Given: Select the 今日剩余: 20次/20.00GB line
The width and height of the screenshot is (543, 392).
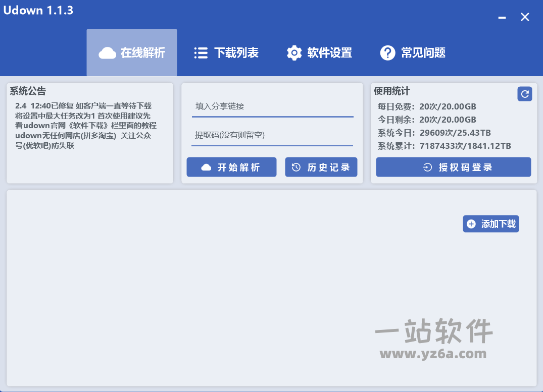Looking at the screenshot, I should pyautogui.click(x=427, y=120).
